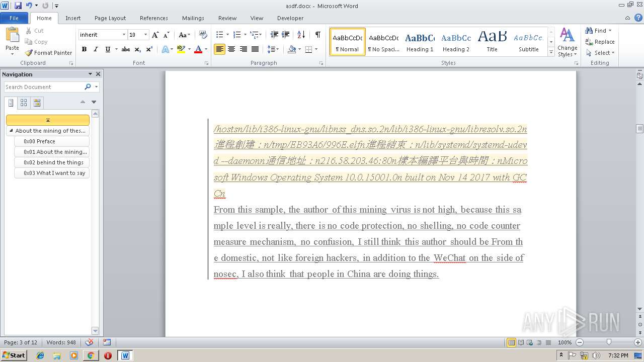
Task: Switch to Full Screen Reading view
Action: (x=521, y=342)
